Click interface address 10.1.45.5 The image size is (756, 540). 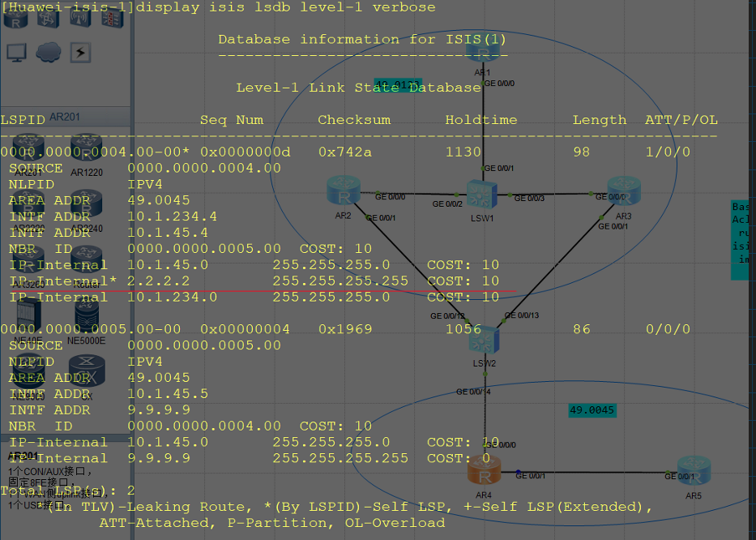tap(168, 394)
